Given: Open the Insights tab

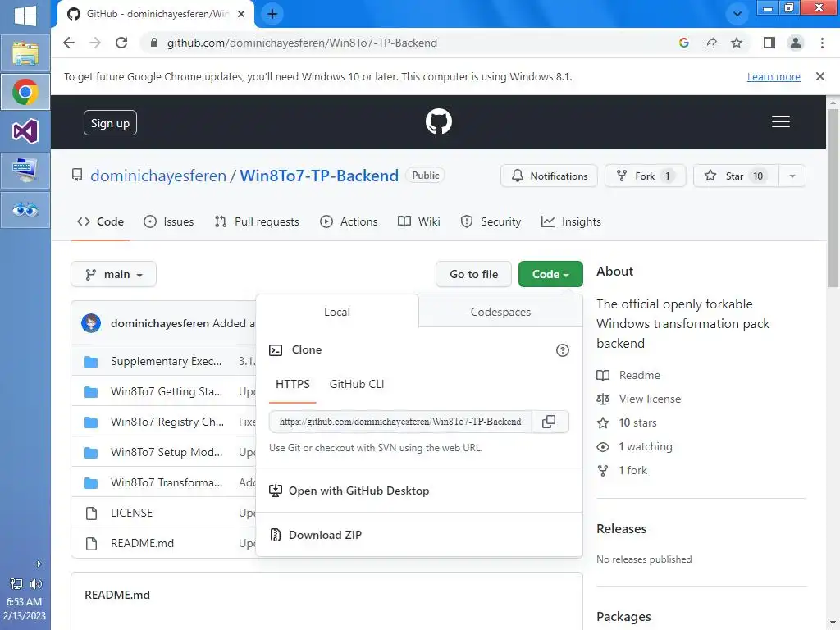Looking at the screenshot, I should 571,221.
